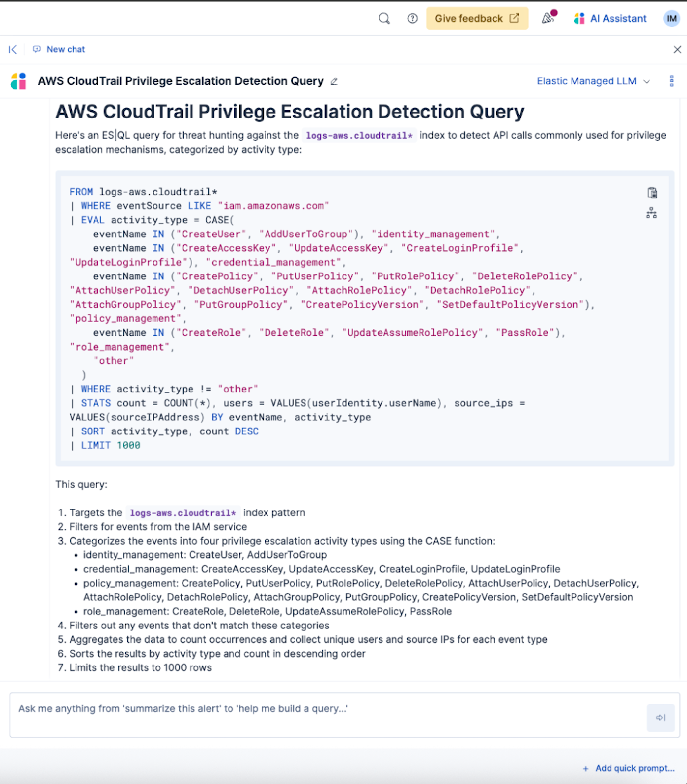Screen dimensions: 687x784
Task: Collapse the conversation sidebar arrow icon
Action: point(13,49)
